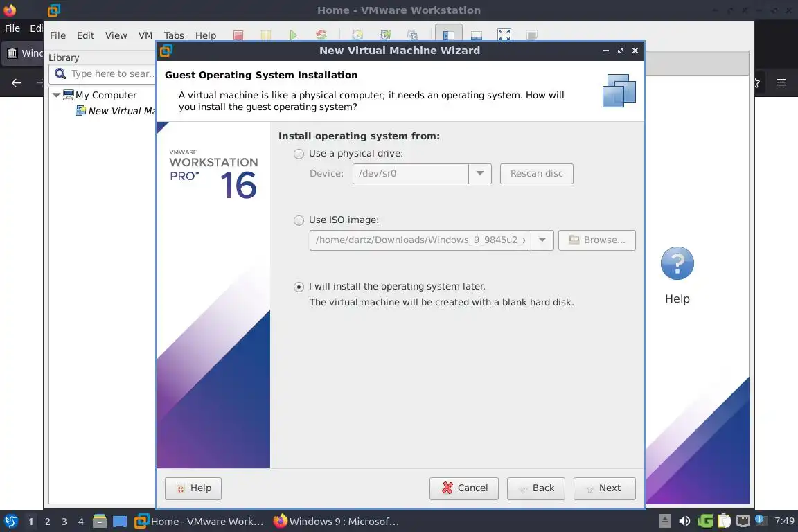The width and height of the screenshot is (798, 532).
Task: Open the VMware File menu
Action: 57,35
